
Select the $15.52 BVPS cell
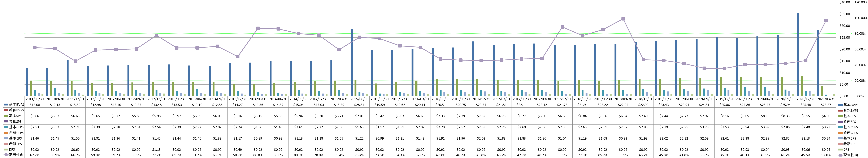(x=75, y=105)
